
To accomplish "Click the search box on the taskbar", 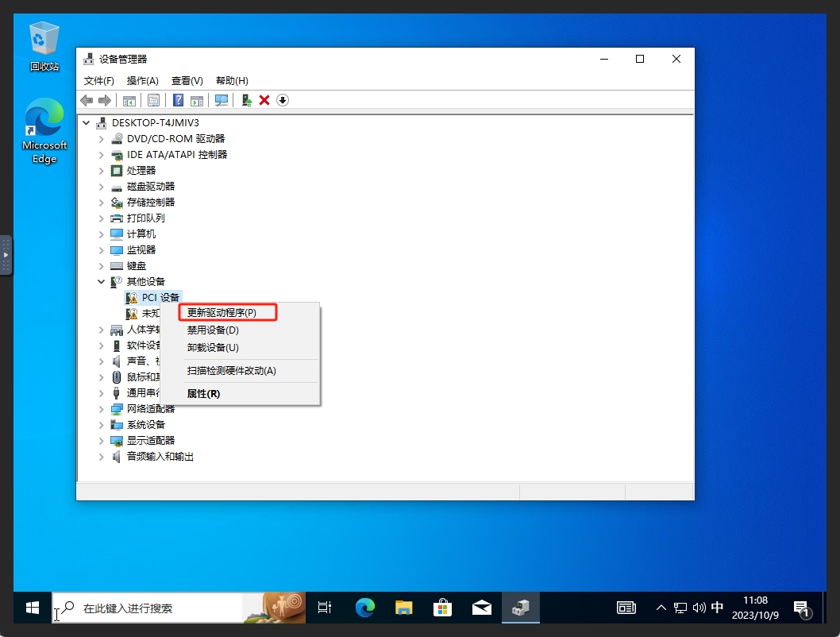I will (143, 608).
